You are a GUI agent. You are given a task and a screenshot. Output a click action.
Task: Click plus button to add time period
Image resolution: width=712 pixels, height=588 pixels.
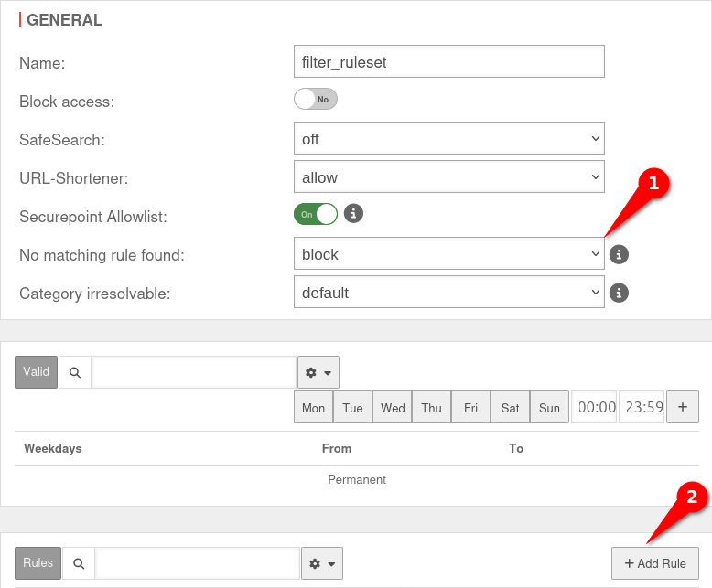pos(683,407)
